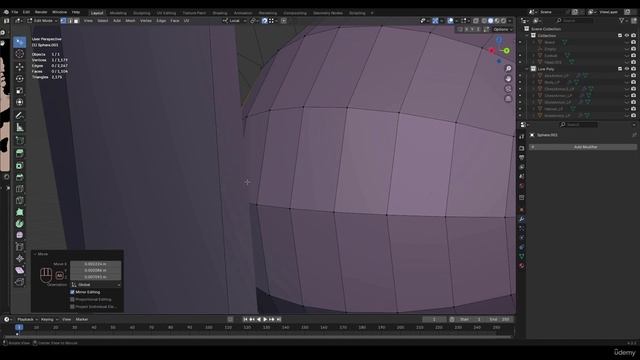Screen dimensions: 640x360
Task: Switch to the Modeling workspace tab
Action: 118,13
